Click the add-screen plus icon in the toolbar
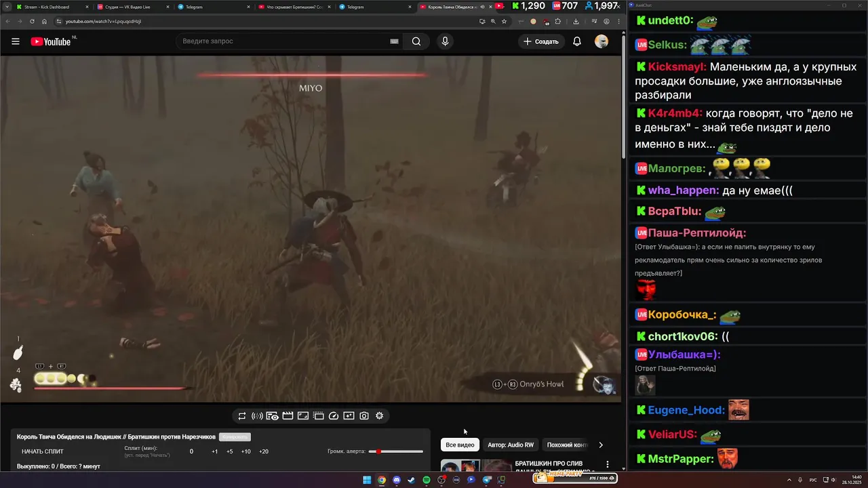868x488 pixels. [349, 415]
